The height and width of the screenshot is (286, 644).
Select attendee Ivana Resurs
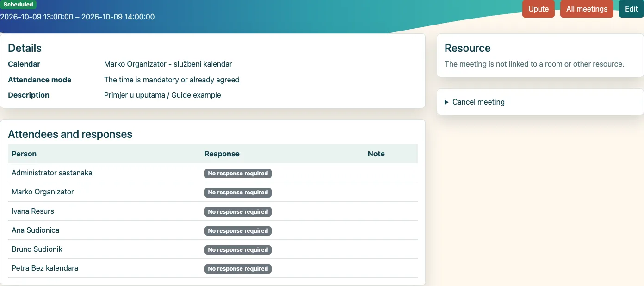coord(33,211)
